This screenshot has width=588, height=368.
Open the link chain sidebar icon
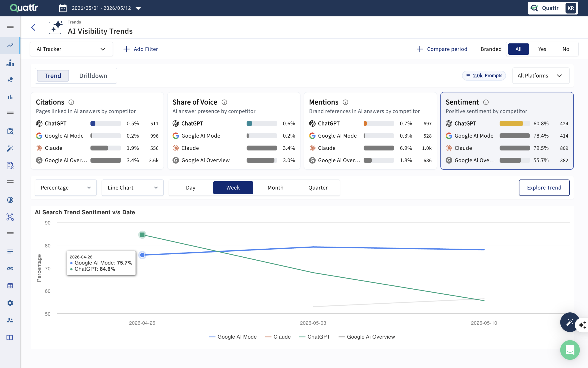point(10,269)
